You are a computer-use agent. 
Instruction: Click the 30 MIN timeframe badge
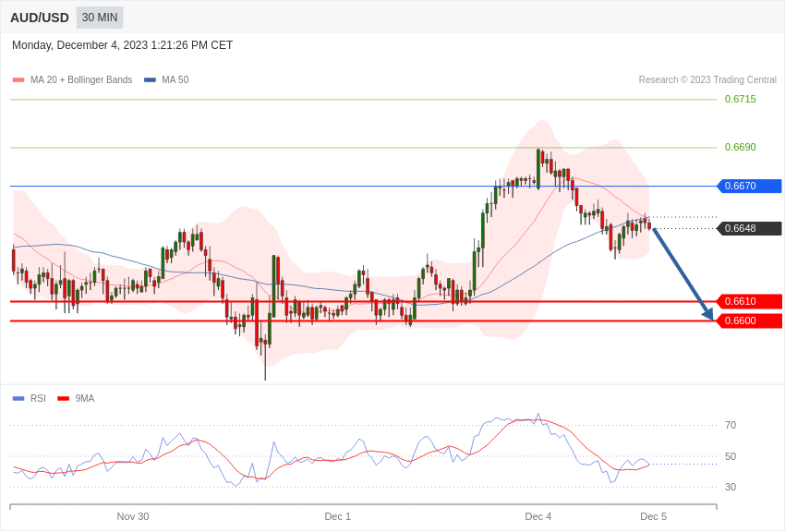coord(100,18)
